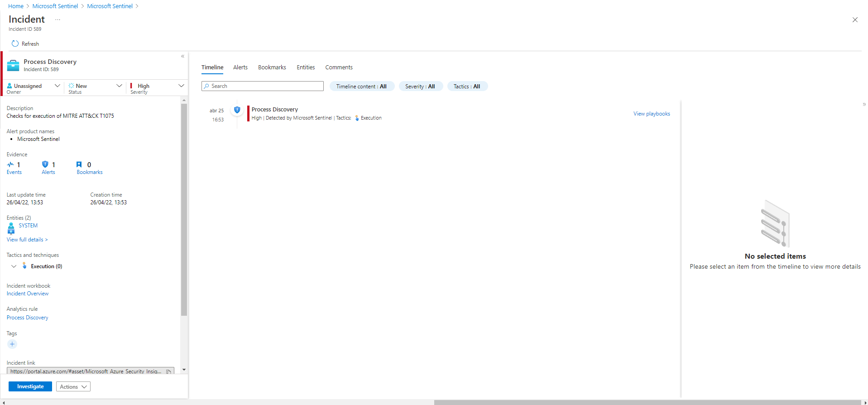Click the Execution icon in timeline tactics
The width and height of the screenshot is (868, 405).
tap(357, 118)
